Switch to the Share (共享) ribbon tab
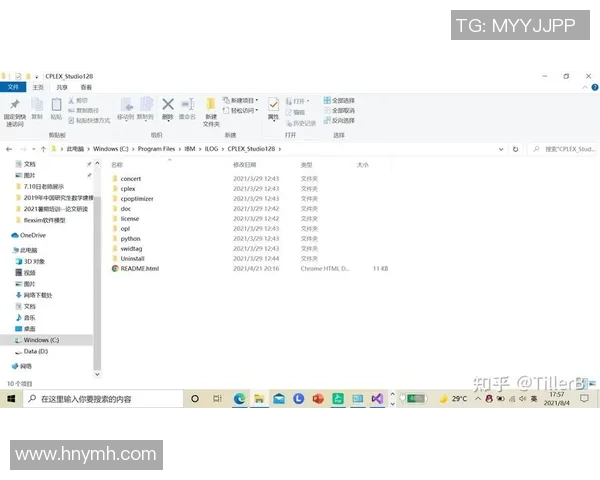Viewport: 600px width, 480px height. [62, 87]
